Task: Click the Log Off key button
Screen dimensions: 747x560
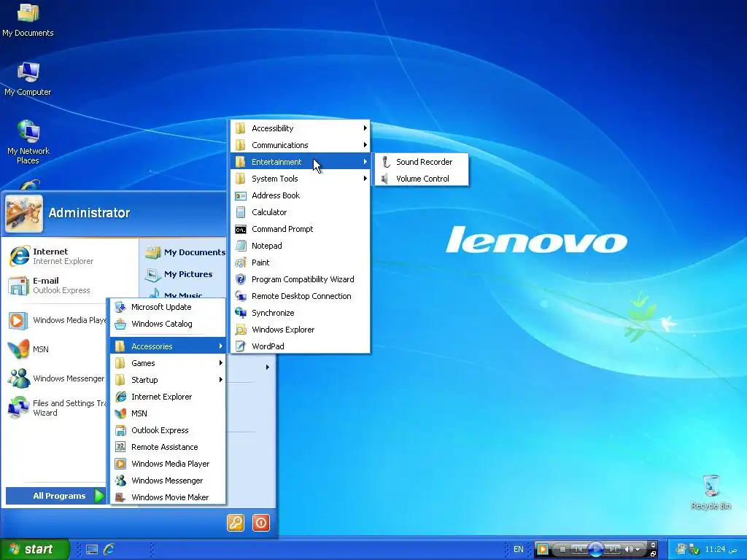Action: [236, 523]
